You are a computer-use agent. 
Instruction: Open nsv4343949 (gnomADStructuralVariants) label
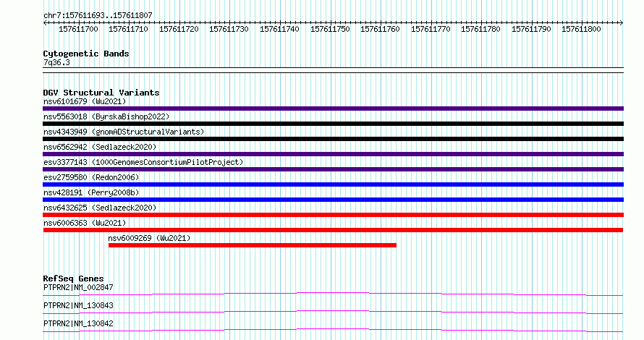[x=124, y=132]
